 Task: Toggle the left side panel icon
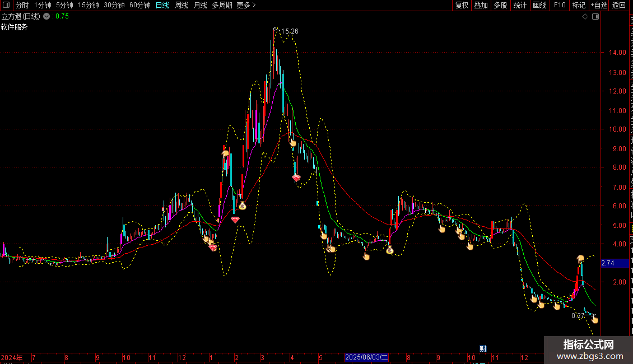point(6,5)
